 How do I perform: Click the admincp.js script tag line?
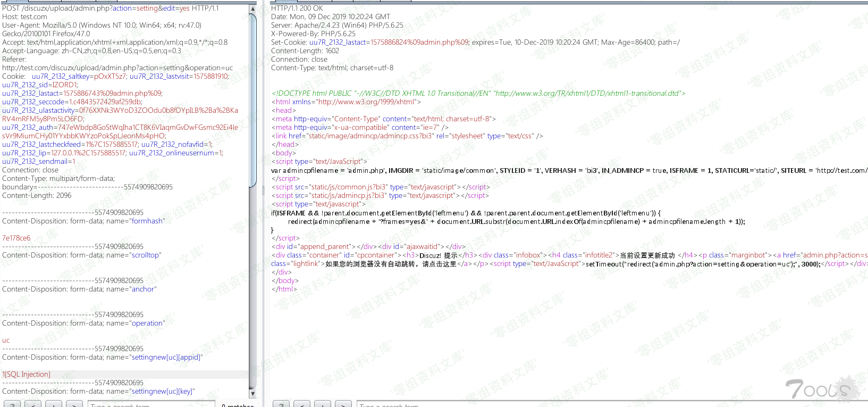coord(380,195)
